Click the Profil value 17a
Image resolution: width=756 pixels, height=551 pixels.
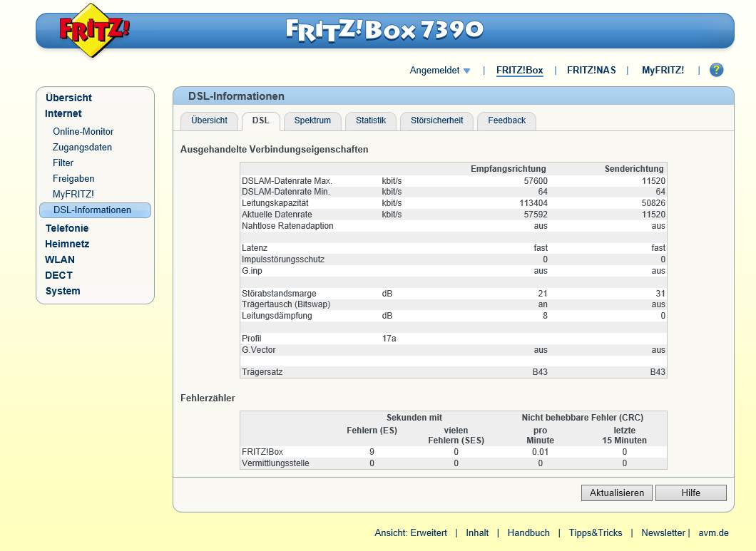tap(389, 339)
